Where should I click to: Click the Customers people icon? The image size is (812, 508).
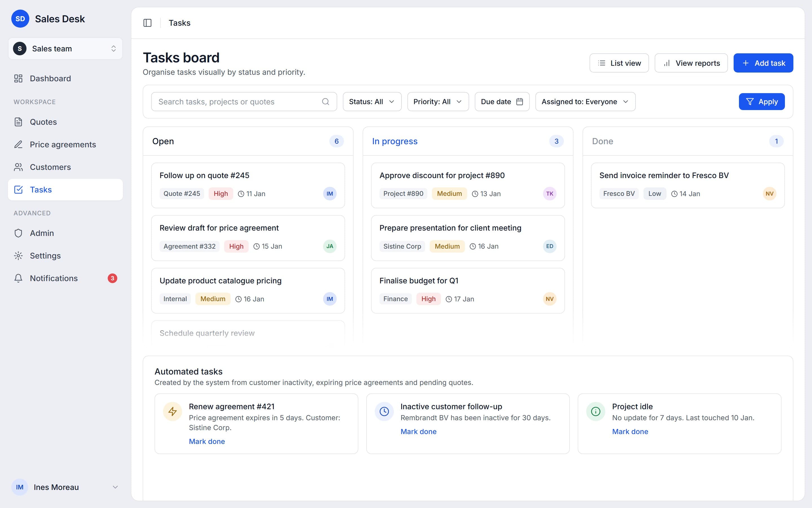tap(18, 167)
